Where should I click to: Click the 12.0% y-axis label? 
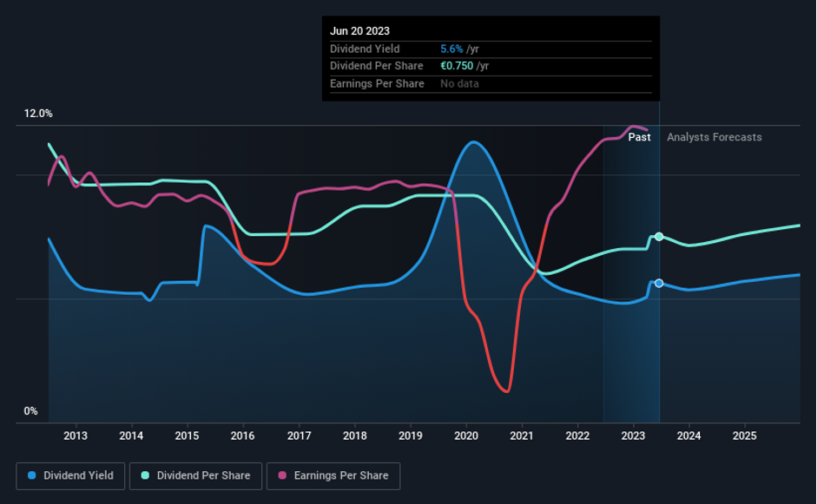(x=38, y=114)
